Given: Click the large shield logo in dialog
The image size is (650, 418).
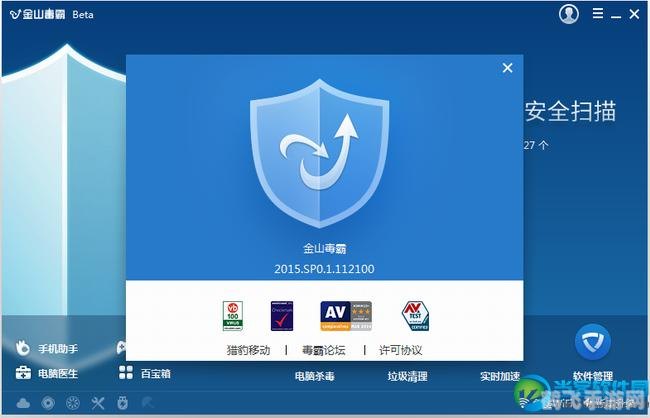Looking at the screenshot, I should [x=320, y=153].
